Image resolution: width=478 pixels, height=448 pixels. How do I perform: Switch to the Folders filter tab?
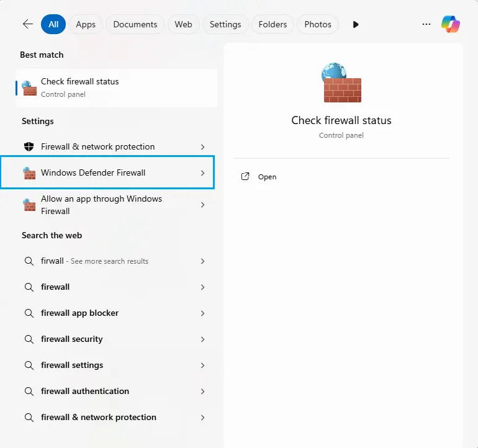coord(273,24)
